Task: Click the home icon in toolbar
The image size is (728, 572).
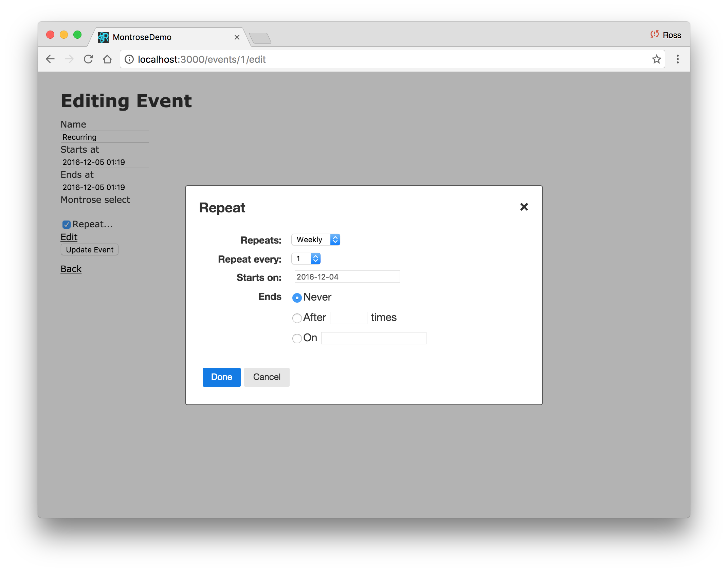Action: click(x=107, y=59)
